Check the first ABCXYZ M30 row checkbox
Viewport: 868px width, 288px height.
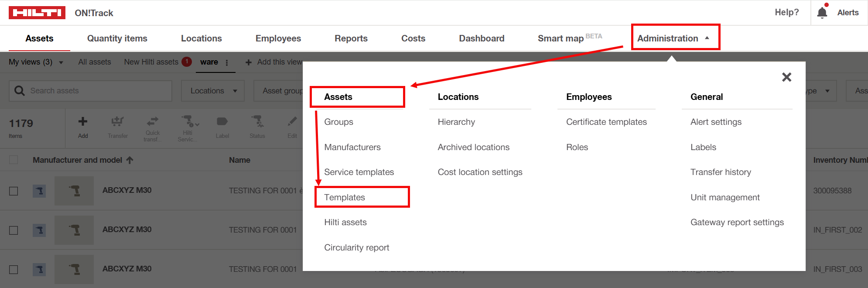pos(14,191)
